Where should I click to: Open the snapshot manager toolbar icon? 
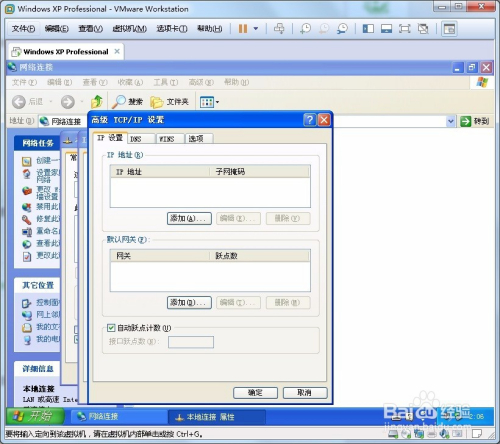click(x=342, y=29)
